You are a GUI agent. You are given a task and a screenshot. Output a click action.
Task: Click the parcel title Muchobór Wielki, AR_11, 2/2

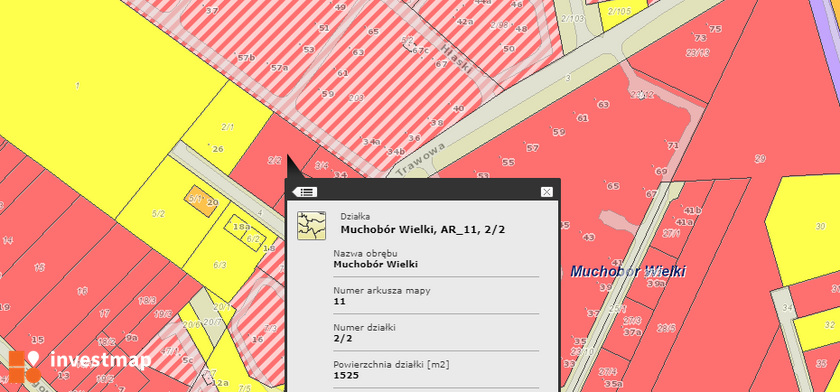point(423,230)
